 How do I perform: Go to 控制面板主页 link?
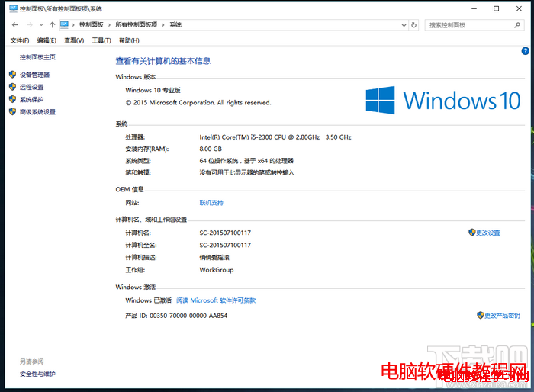(x=37, y=57)
